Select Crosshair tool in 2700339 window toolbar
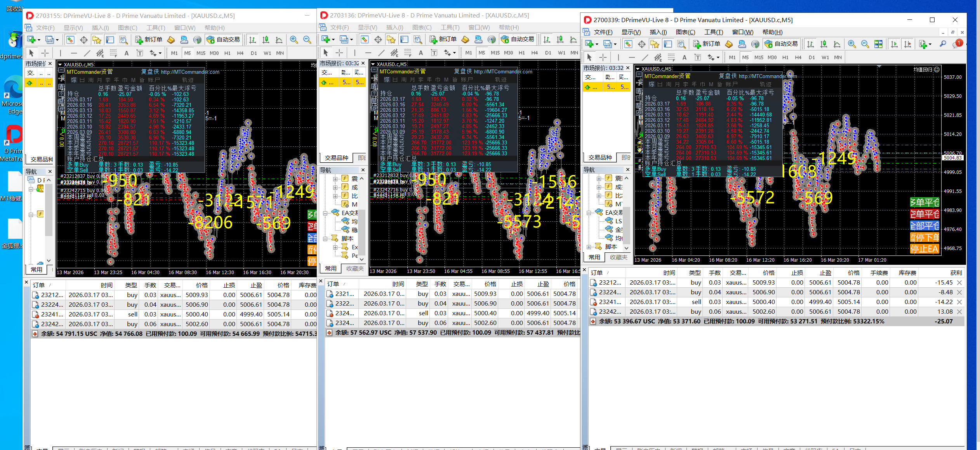The image size is (980, 450). click(603, 57)
